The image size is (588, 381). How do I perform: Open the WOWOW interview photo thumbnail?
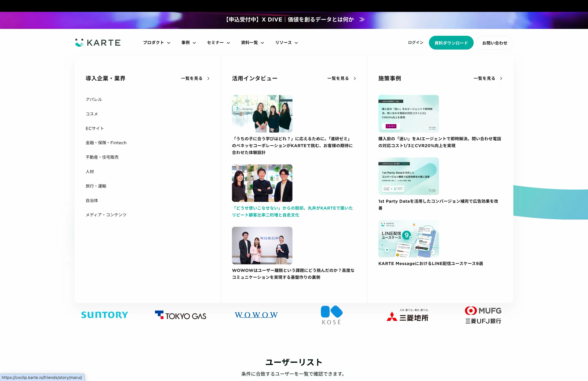tap(262, 246)
